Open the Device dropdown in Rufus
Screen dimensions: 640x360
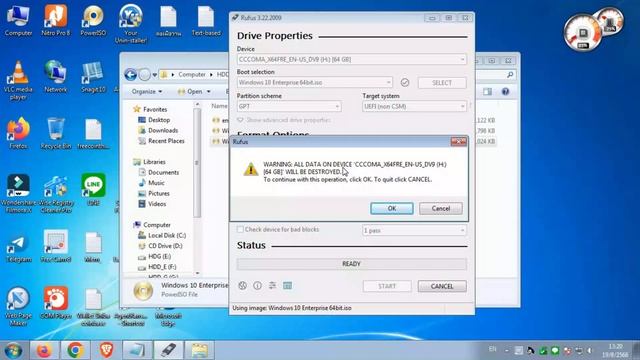tap(351, 59)
